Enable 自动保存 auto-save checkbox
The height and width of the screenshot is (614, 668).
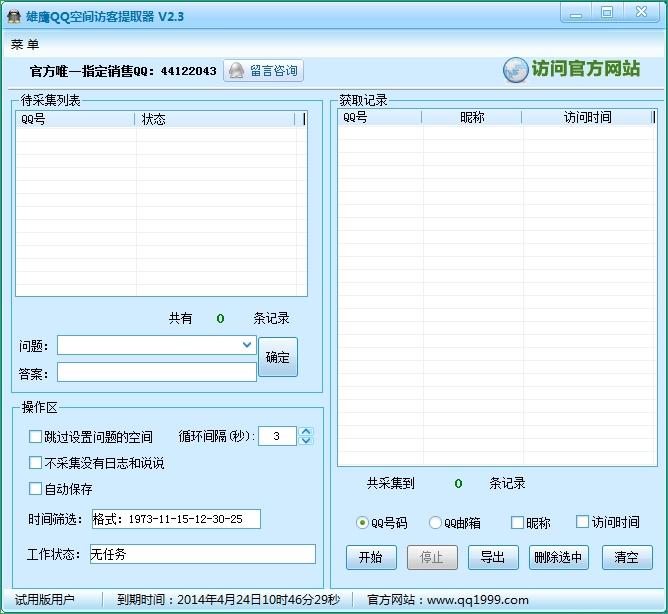coord(36,489)
